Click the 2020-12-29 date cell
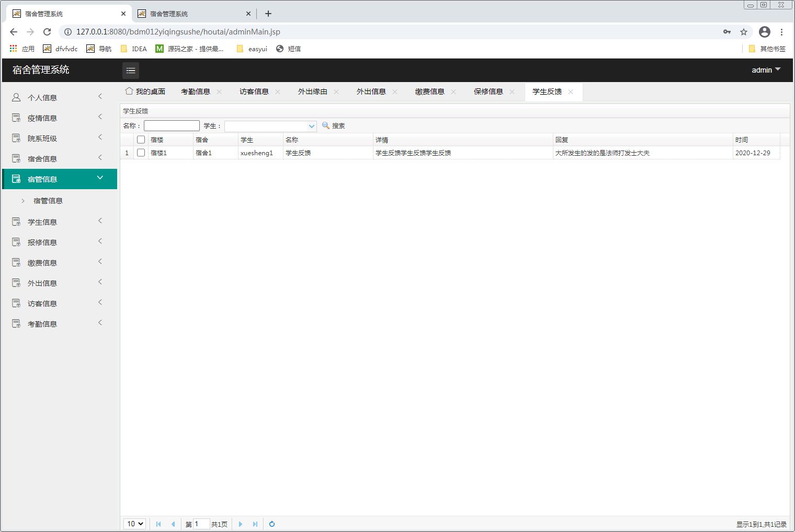 tap(756, 153)
